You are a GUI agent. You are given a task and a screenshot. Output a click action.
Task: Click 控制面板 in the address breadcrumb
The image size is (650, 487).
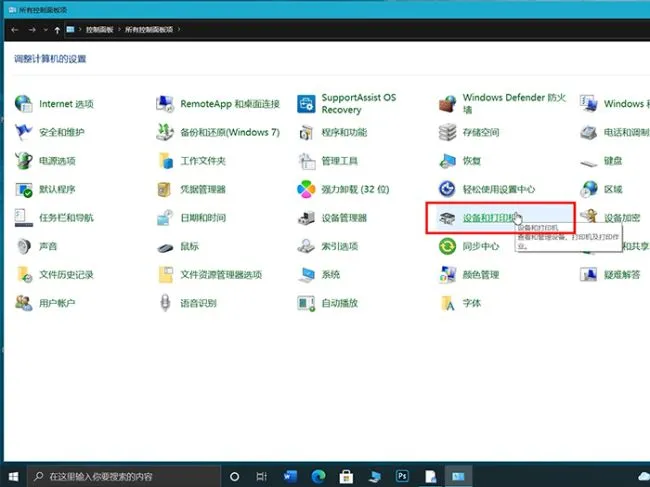[x=99, y=29]
